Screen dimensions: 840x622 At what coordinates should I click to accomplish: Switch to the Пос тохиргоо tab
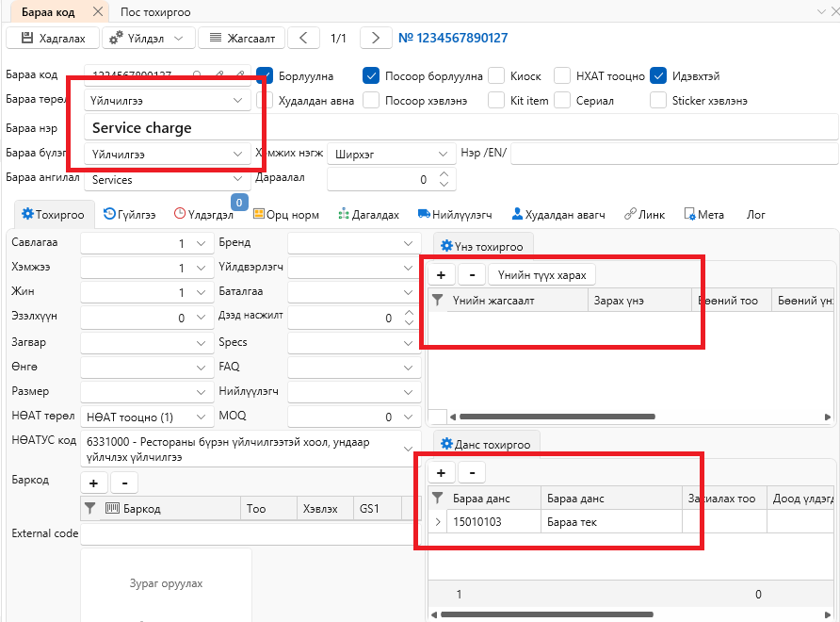[154, 12]
